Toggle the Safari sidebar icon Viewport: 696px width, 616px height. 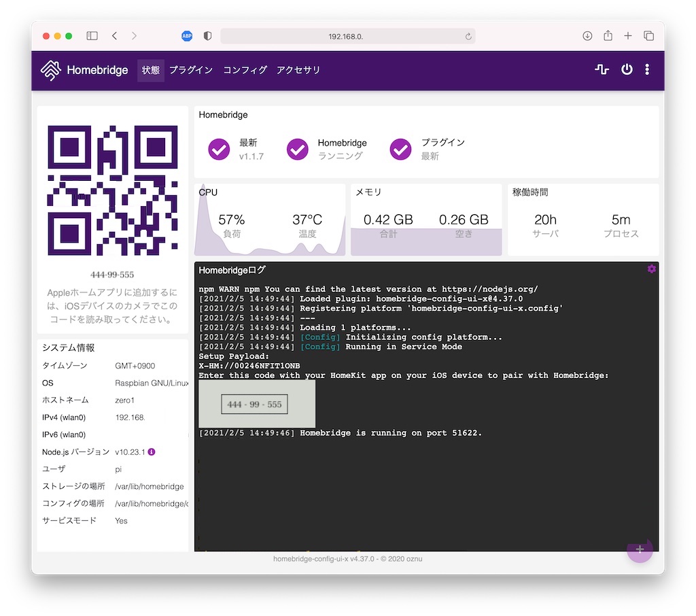[x=92, y=36]
